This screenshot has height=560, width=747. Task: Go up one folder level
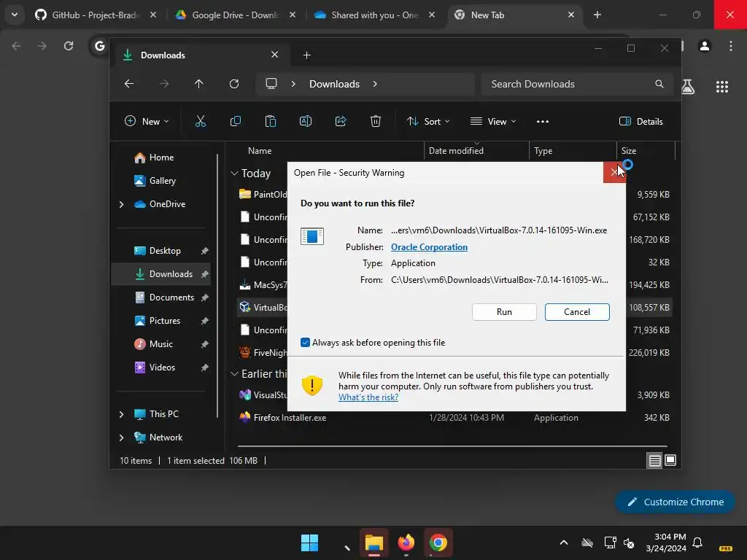click(198, 84)
